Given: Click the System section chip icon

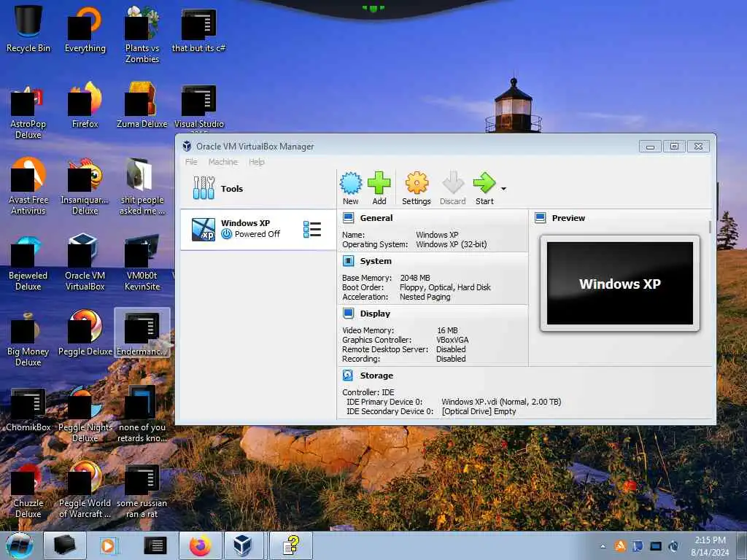Looking at the screenshot, I should pos(348,261).
